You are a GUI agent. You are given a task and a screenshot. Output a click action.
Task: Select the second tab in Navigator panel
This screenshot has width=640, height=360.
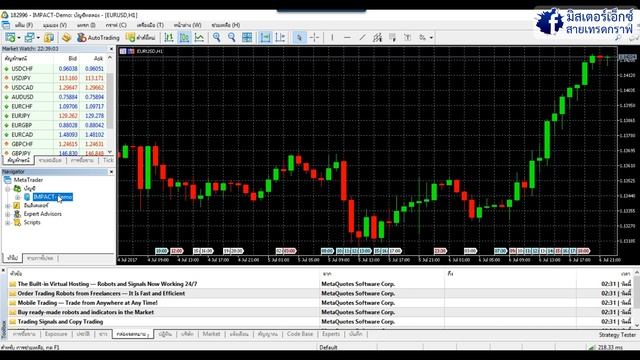point(40,258)
